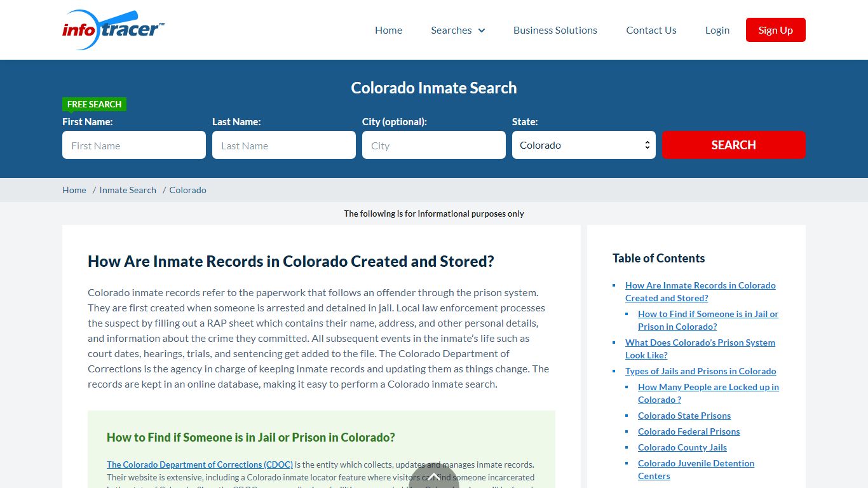This screenshot has height=488, width=868.
Task: Open Contact Us page
Action: [651, 30]
